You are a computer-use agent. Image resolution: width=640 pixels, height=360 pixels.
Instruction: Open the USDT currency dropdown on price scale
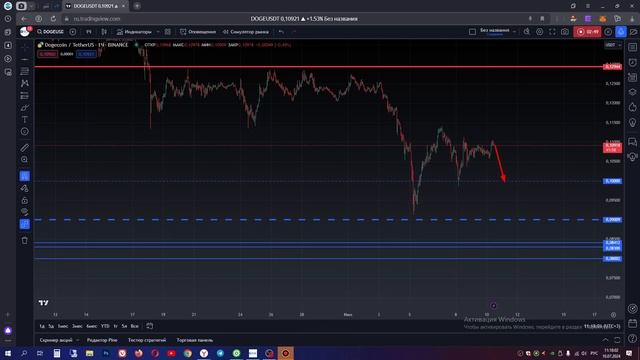613,45
